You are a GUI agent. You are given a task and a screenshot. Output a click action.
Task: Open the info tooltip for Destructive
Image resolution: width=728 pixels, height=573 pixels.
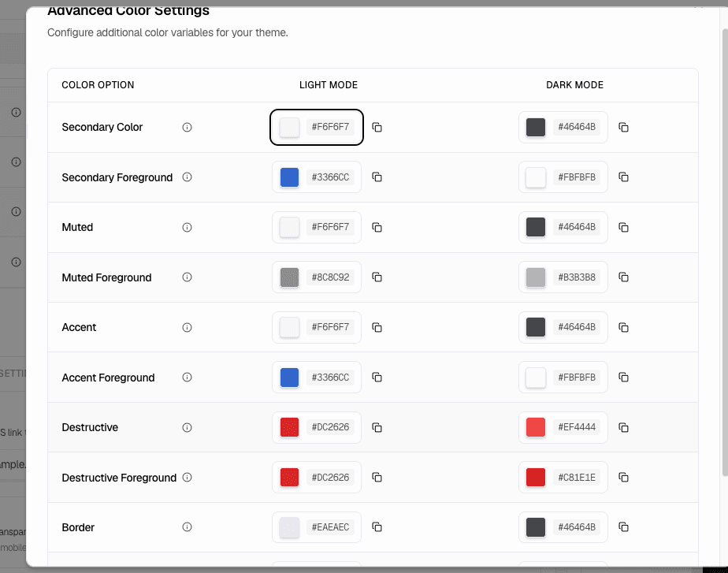pos(187,427)
